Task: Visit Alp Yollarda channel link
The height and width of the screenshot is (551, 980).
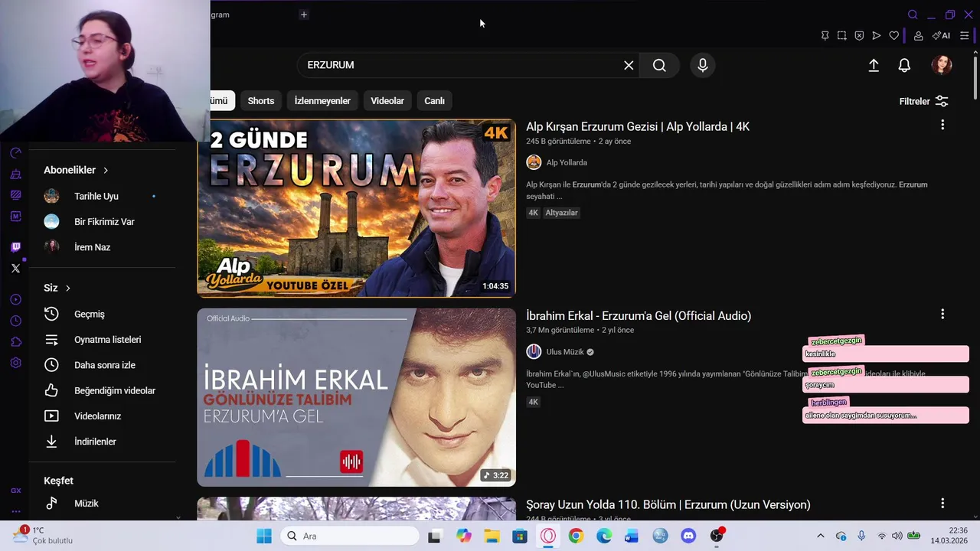Action: coord(567,162)
